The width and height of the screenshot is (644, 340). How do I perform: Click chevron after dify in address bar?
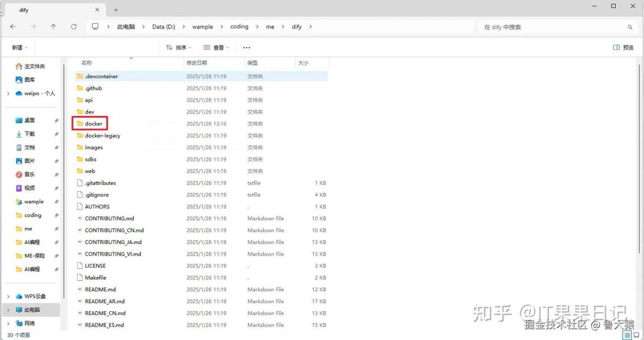click(310, 27)
